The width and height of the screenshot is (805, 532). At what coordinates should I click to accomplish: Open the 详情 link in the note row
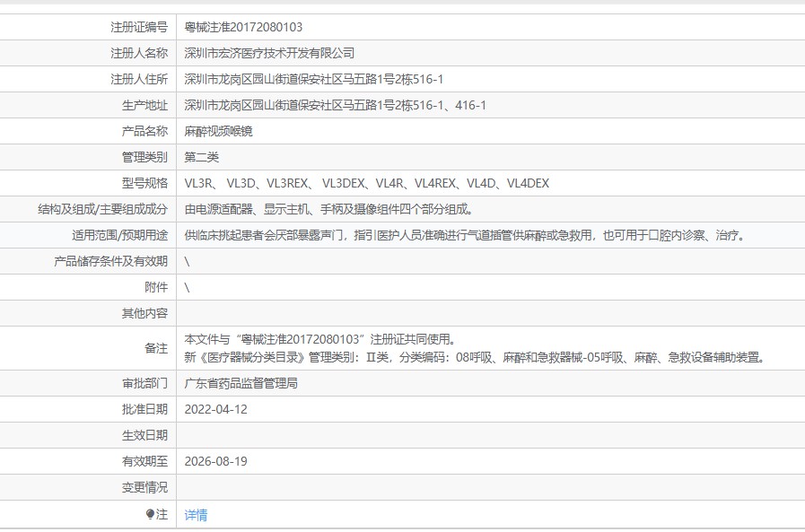[x=196, y=515]
